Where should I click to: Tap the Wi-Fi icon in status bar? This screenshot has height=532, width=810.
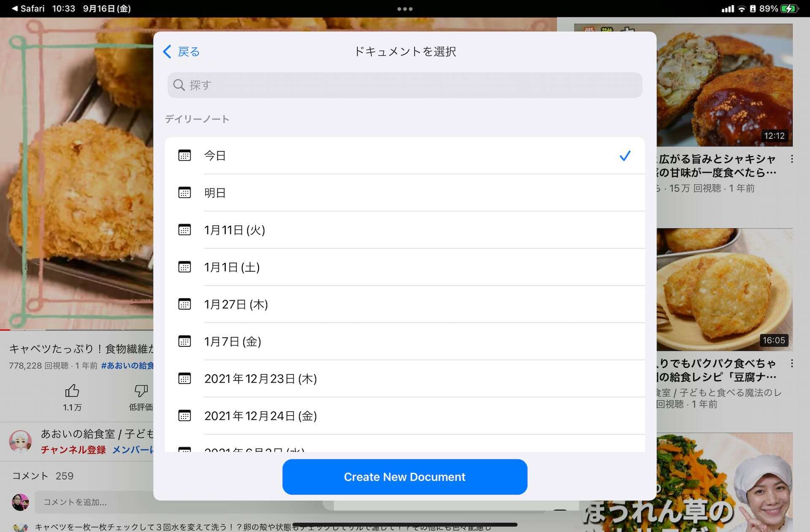pos(742,9)
